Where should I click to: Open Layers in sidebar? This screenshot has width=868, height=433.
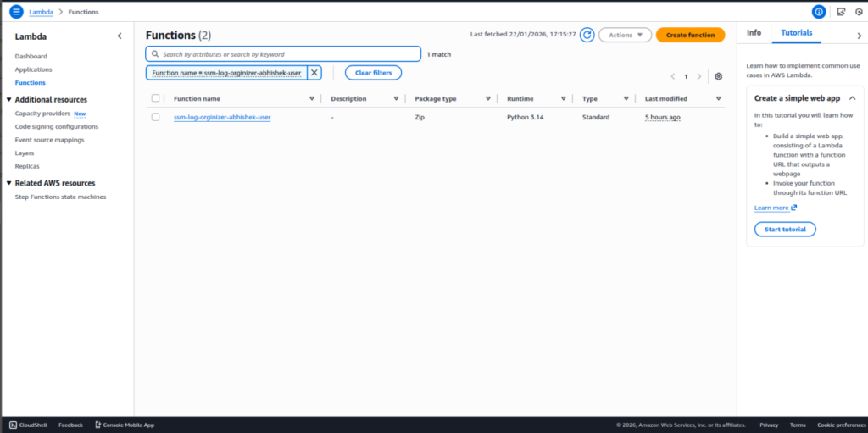click(x=25, y=153)
